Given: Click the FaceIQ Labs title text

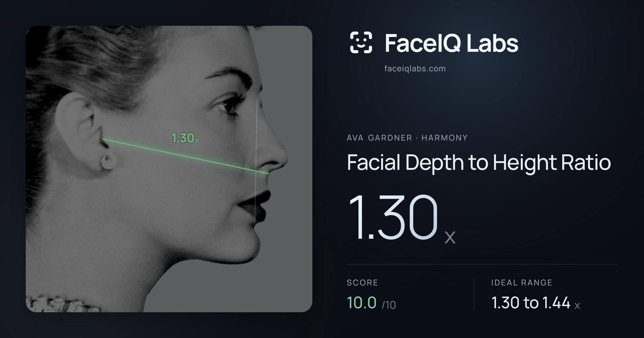Looking at the screenshot, I should [452, 43].
